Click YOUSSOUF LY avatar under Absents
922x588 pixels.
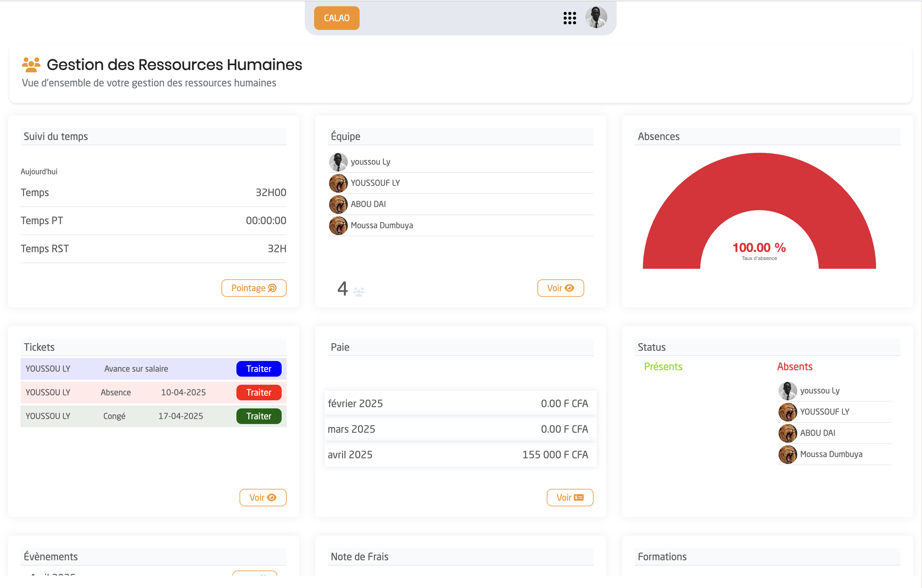click(788, 412)
